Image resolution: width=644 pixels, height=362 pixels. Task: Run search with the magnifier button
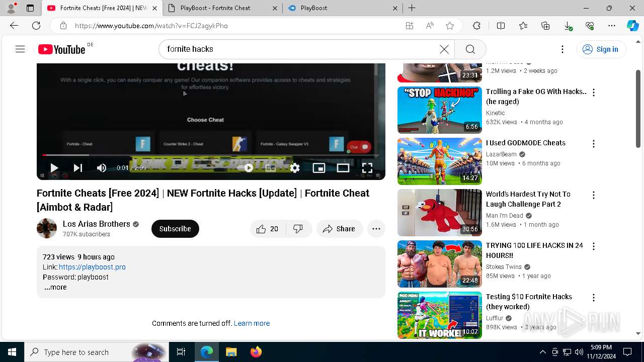pos(470,49)
